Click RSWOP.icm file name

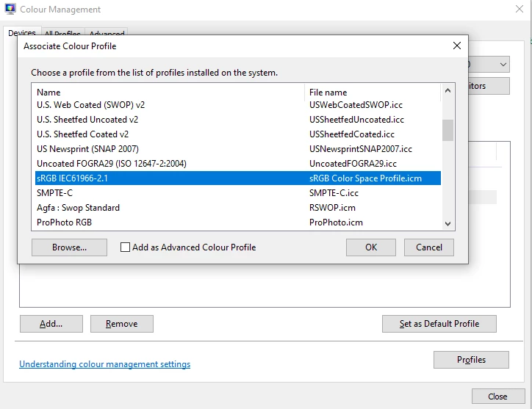[x=332, y=208]
